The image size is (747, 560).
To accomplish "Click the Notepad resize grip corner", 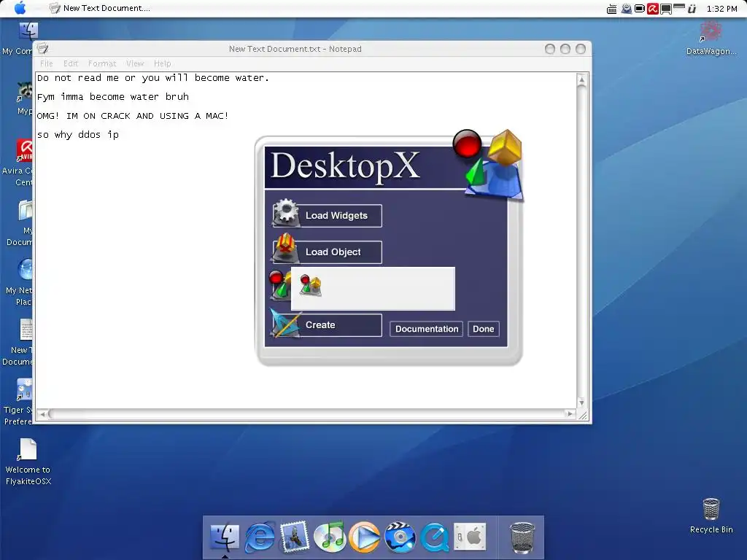I will (582, 415).
